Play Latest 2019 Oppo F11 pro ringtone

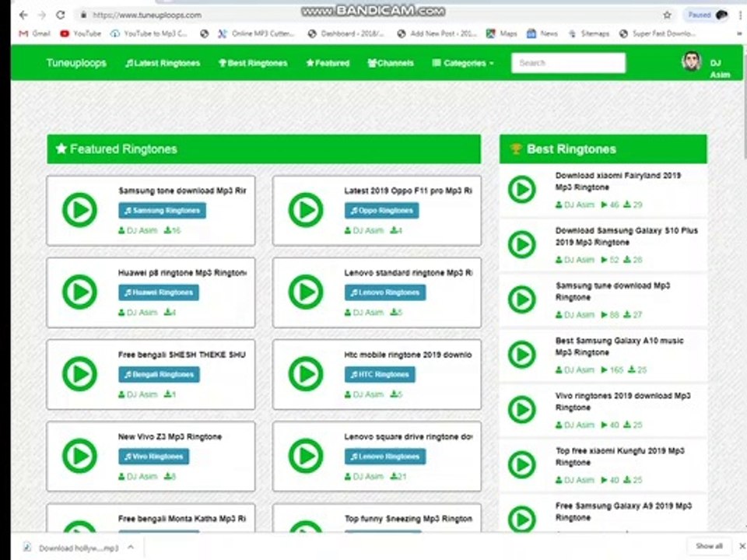click(x=306, y=210)
